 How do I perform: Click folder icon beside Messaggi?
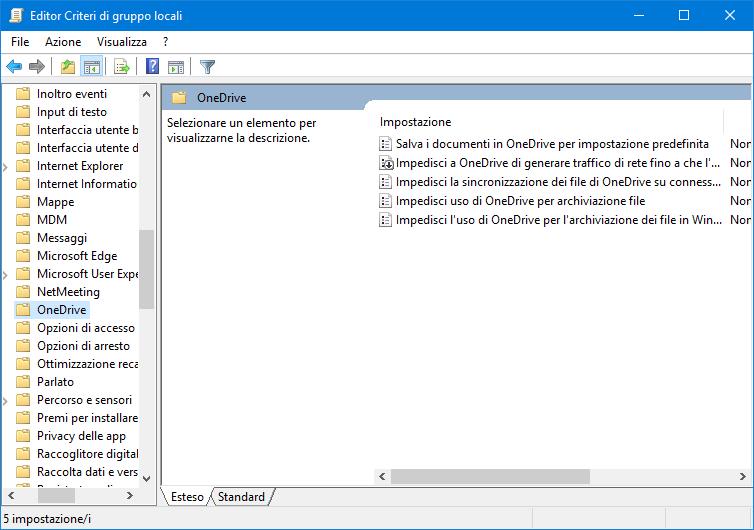tap(23, 238)
